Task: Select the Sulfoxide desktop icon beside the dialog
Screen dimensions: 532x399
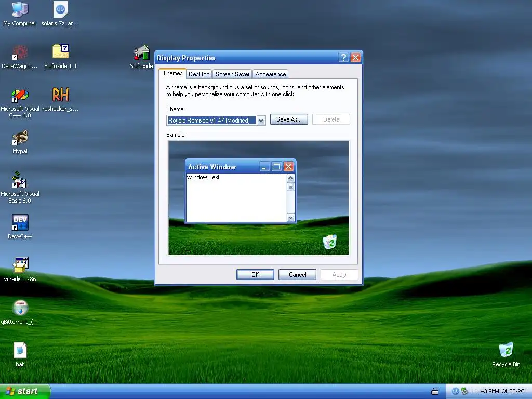Action: 141,56
